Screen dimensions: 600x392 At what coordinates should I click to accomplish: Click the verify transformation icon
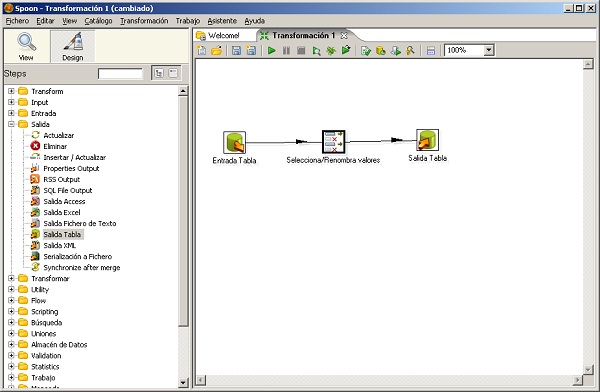pos(366,50)
